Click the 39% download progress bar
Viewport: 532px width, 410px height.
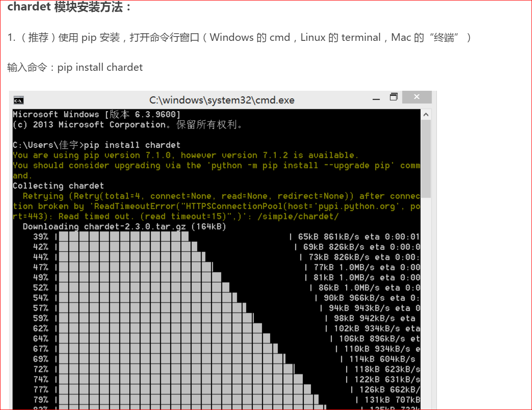(123, 237)
